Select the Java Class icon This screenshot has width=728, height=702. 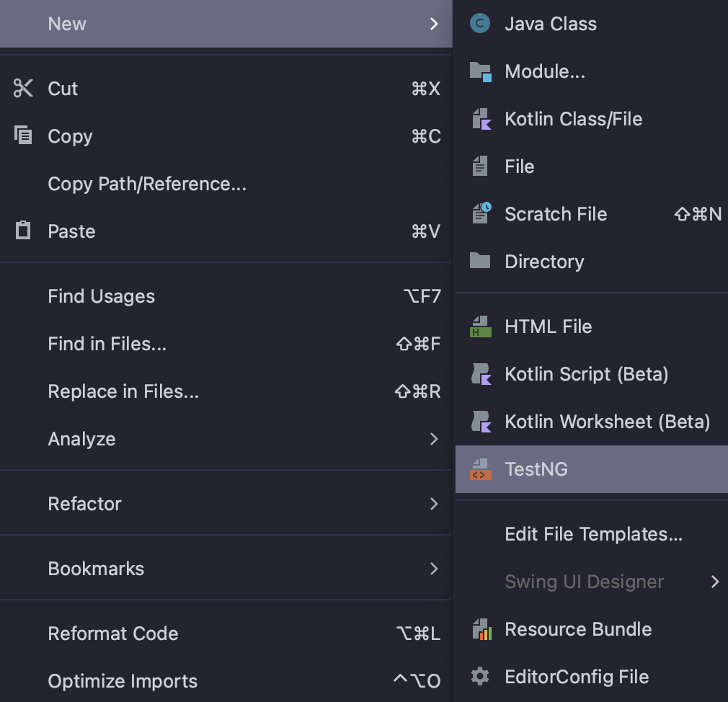480,24
